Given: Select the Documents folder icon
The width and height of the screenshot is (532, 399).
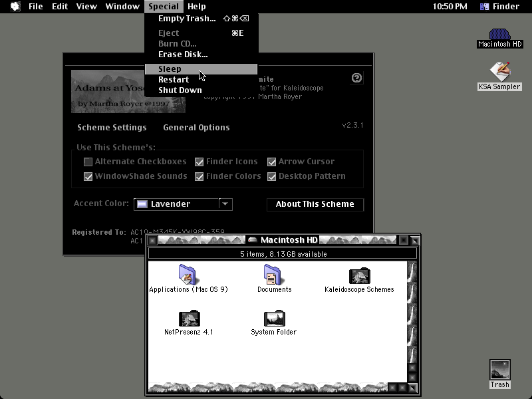Looking at the screenshot, I should coord(272,275).
